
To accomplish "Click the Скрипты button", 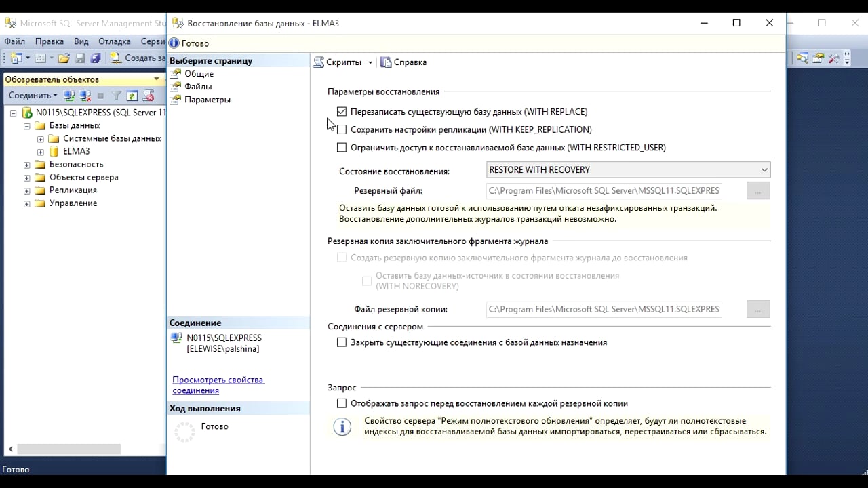I will tap(338, 62).
